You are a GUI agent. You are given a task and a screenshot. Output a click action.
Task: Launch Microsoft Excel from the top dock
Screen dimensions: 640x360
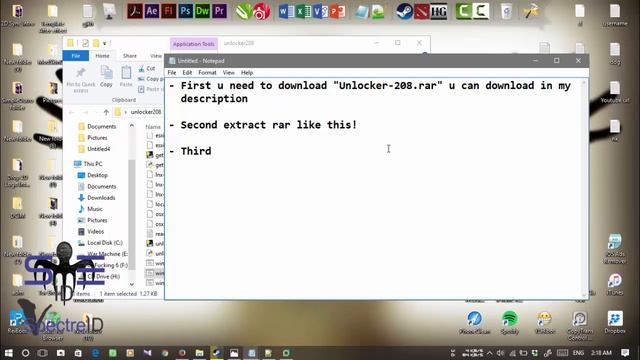(303, 11)
